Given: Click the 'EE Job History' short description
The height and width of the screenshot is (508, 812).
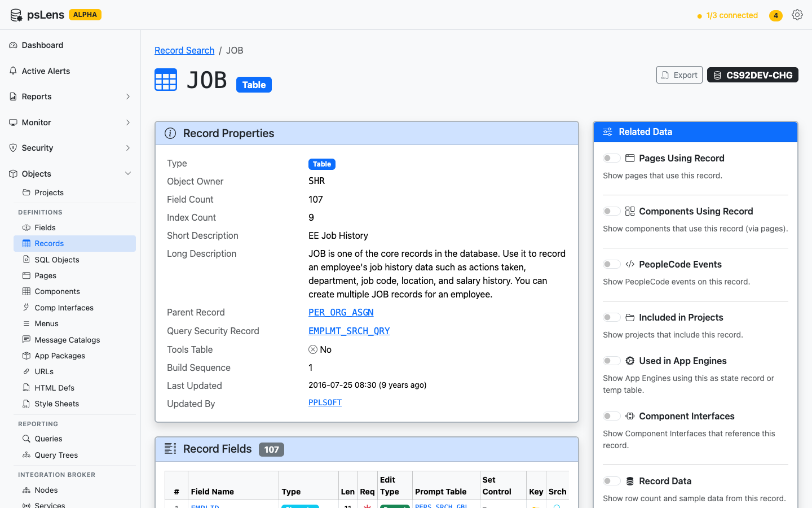Looking at the screenshot, I should tap(338, 235).
